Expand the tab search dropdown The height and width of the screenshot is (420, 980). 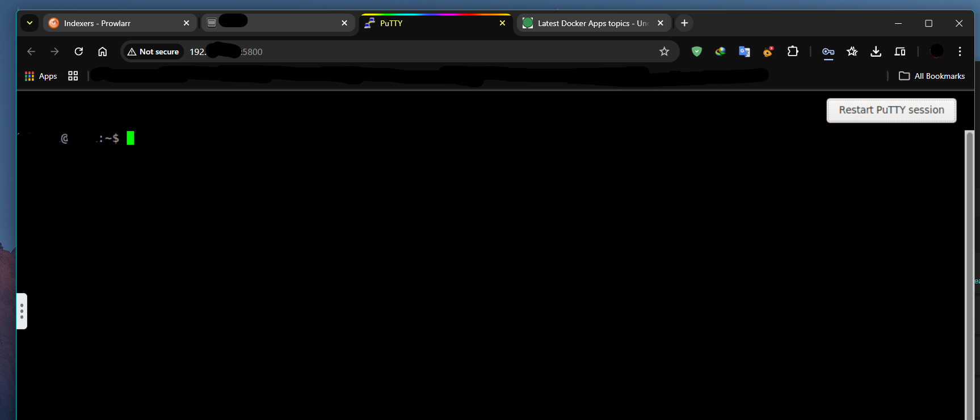tap(30, 23)
